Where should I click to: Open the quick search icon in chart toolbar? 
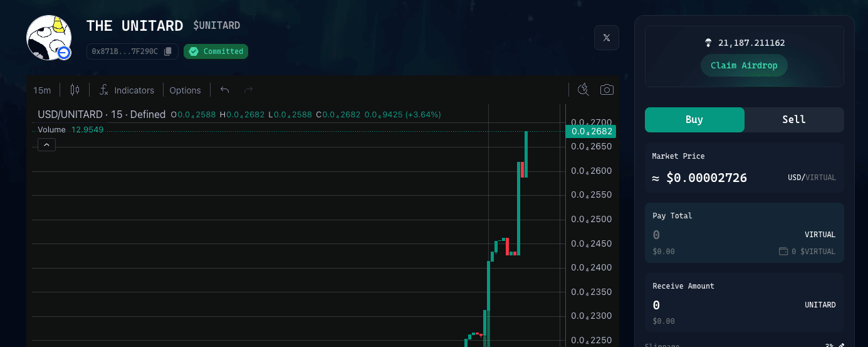pyautogui.click(x=583, y=90)
